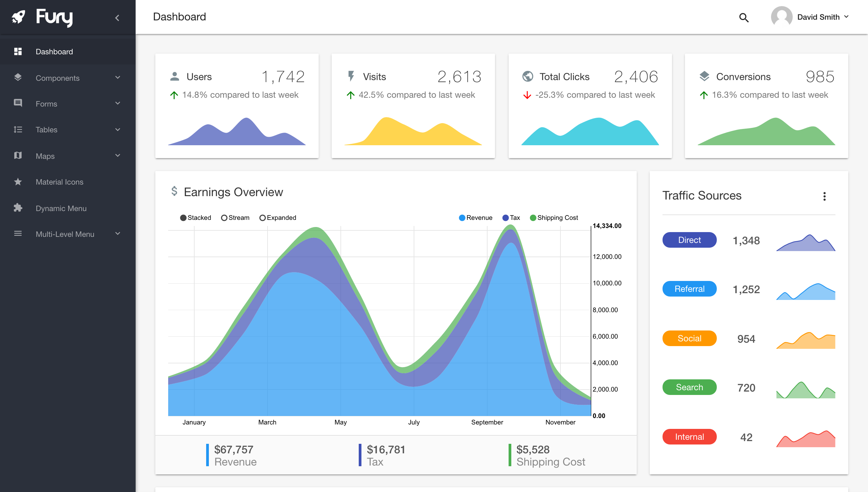Collapse sidebar with the left chevron
This screenshot has height=492, width=868.
pos(117,18)
